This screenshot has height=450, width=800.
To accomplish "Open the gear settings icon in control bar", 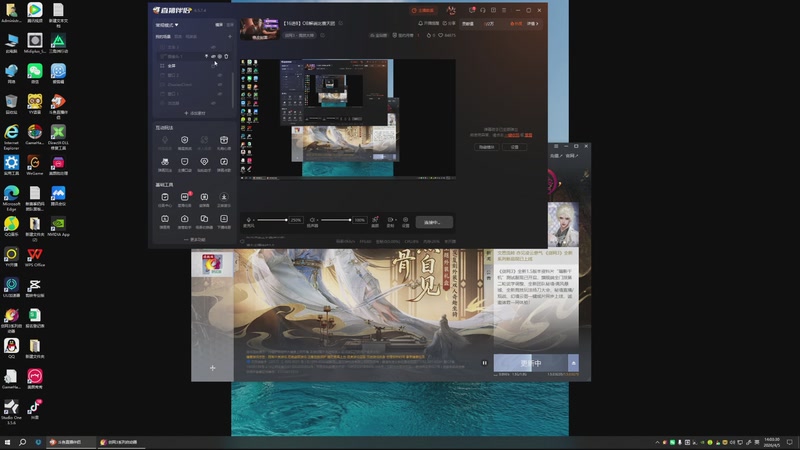I will pos(406,221).
